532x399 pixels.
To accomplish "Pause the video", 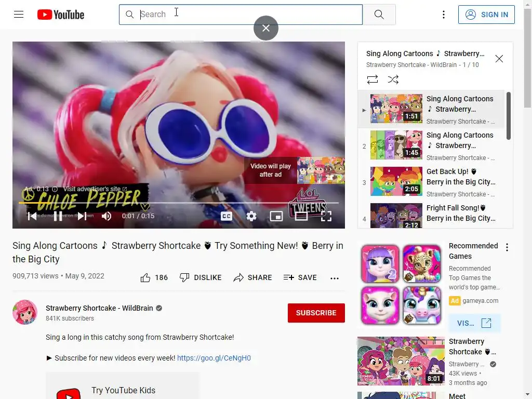I will click(x=58, y=216).
